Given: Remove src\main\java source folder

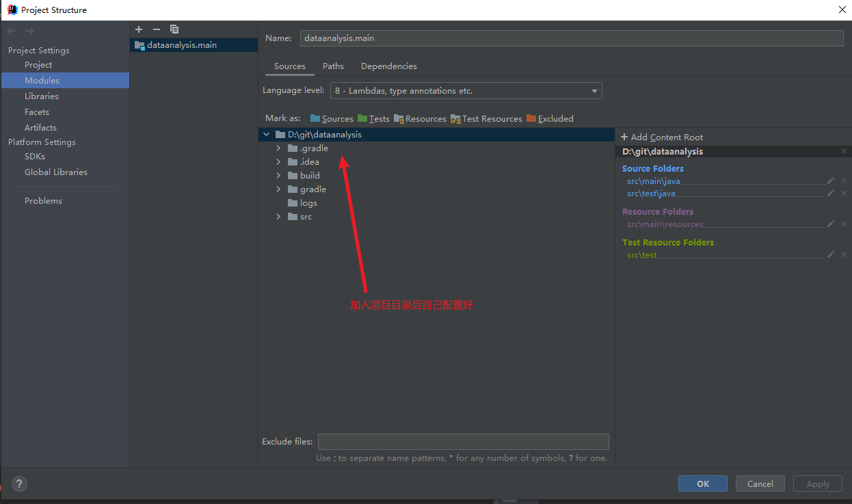Looking at the screenshot, I should pos(844,181).
